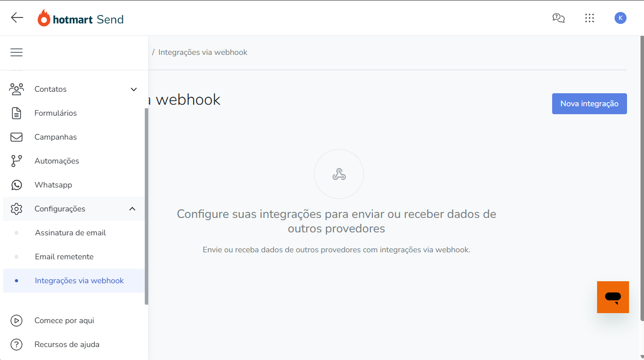
Task: Click the empty-state heading about configuring integrations
Action: [336, 221]
